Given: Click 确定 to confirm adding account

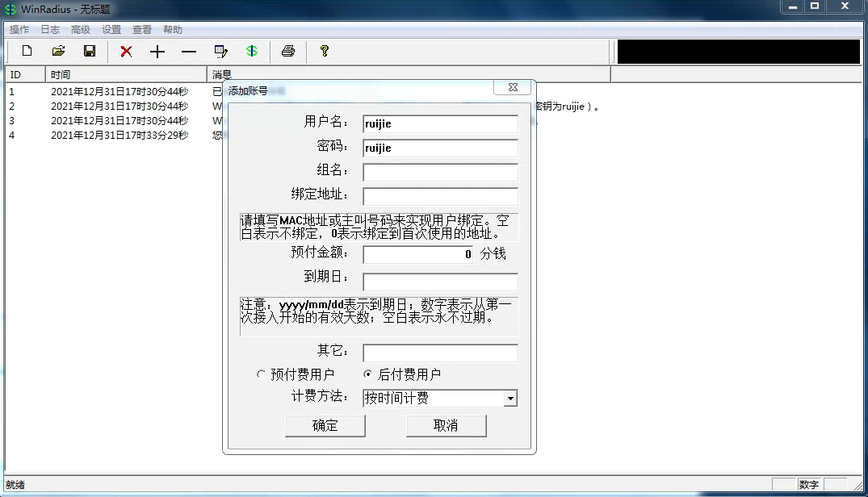Looking at the screenshot, I should click(x=325, y=426).
